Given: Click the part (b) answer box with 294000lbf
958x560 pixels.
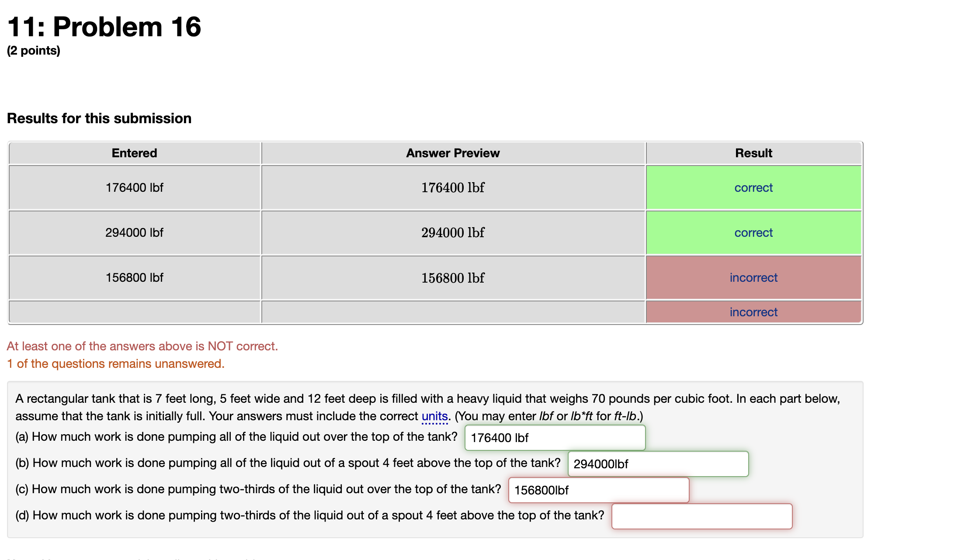Looking at the screenshot, I should click(x=658, y=464).
